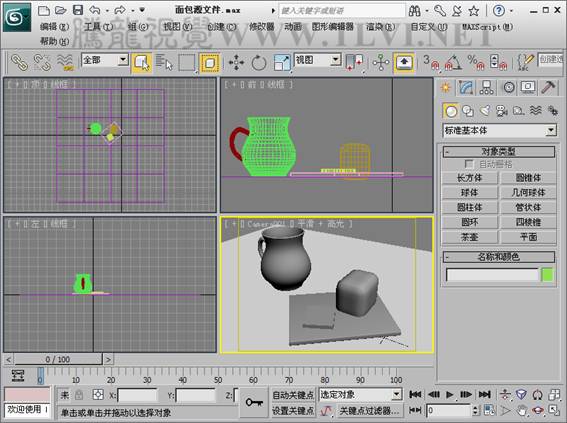
Task: Expand the quick access toolbar arrow
Action: (142, 10)
